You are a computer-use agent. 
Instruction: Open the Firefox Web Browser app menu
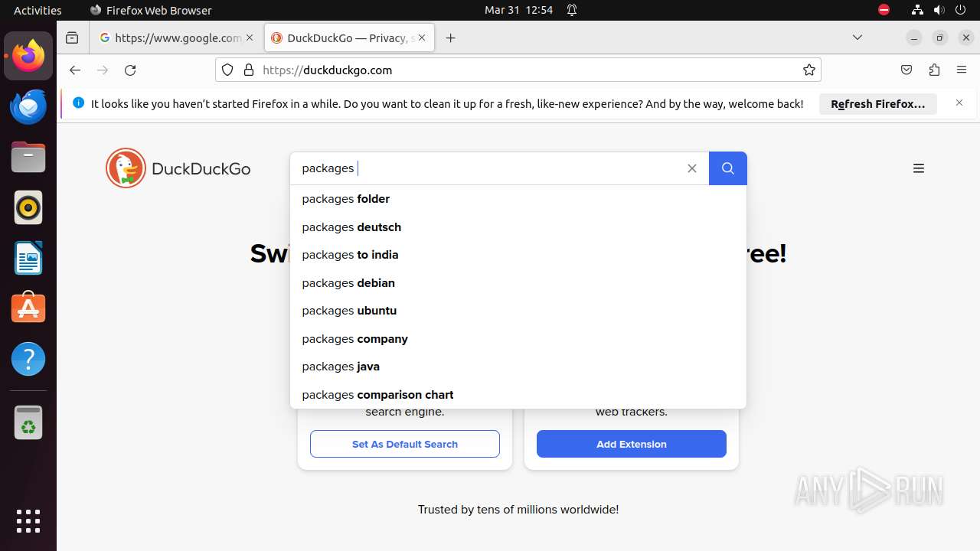(151, 10)
